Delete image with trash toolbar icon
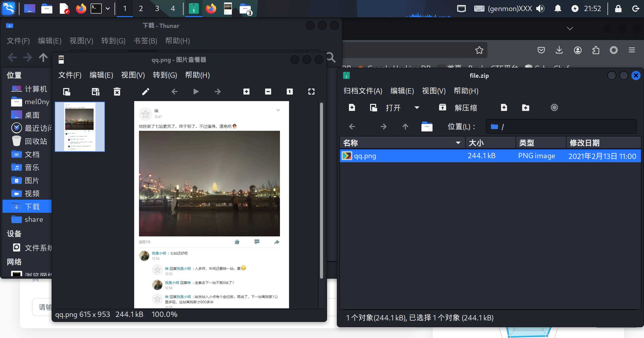This screenshot has width=644, height=338. pos(117,92)
